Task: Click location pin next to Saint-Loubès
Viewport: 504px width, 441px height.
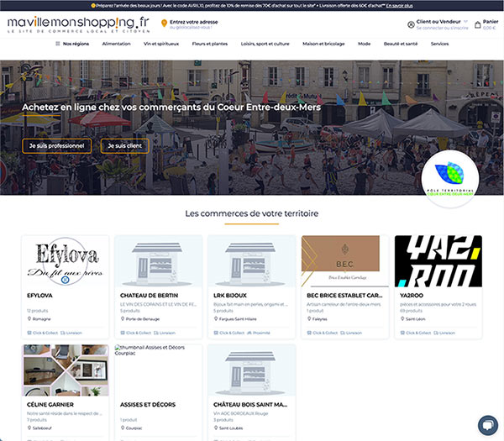Action: point(216,428)
